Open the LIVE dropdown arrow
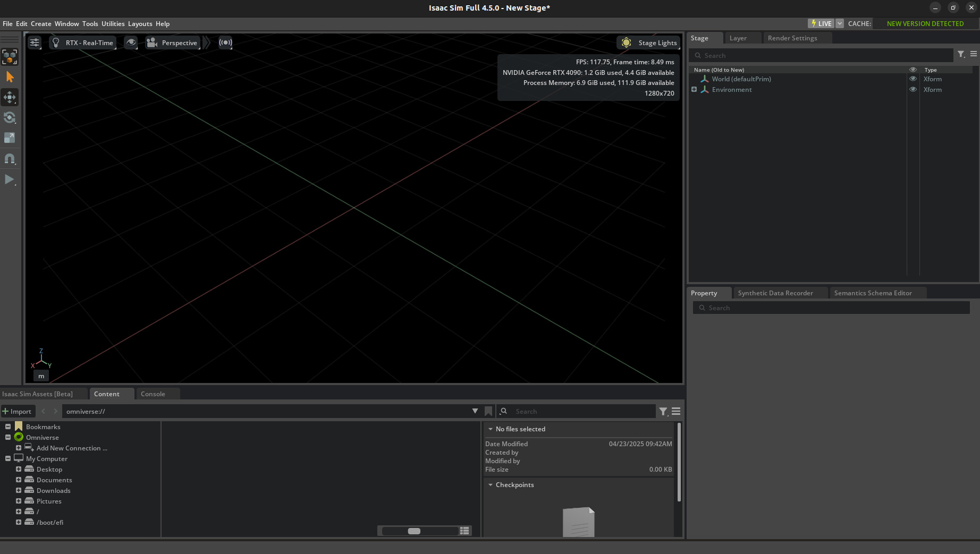Screen dimensions: 980x554 pos(840,23)
